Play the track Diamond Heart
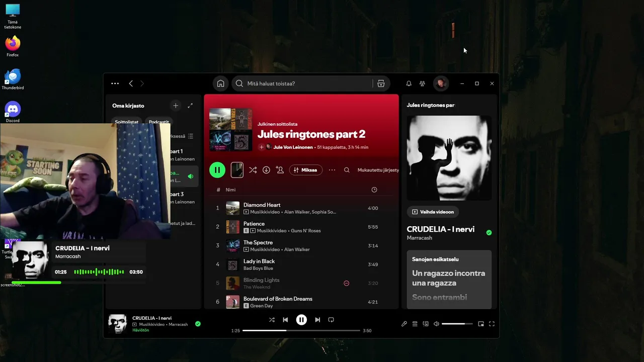 click(262, 205)
